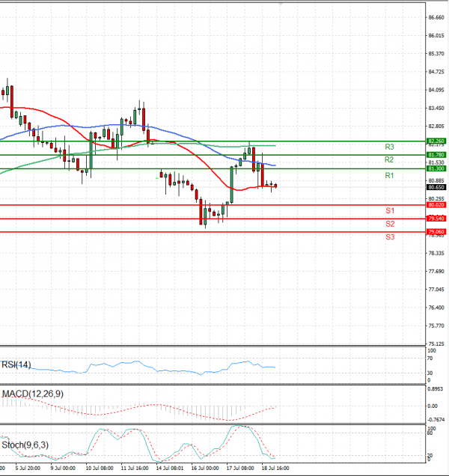Click the chart shift triangle marker at top
The image size is (449, 476).
click(281, 4)
